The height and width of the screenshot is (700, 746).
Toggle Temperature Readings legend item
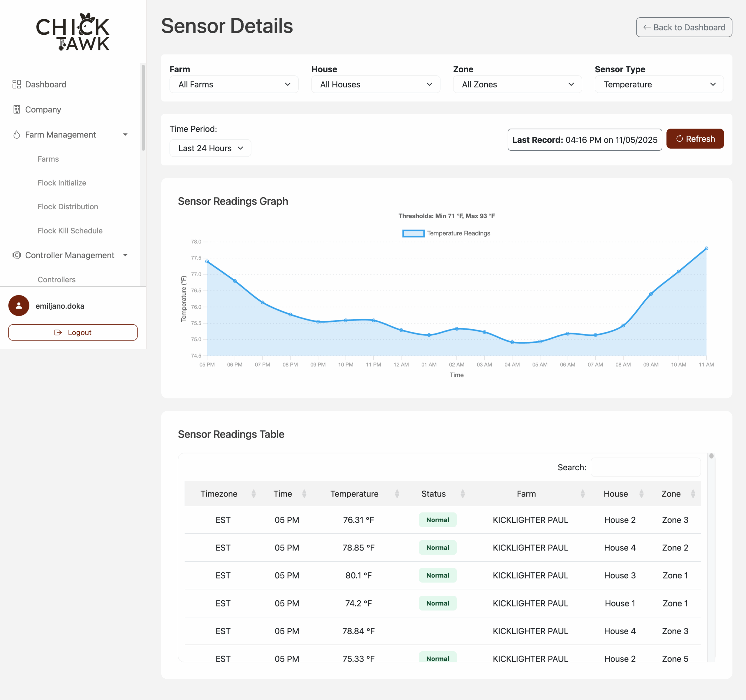(x=446, y=233)
